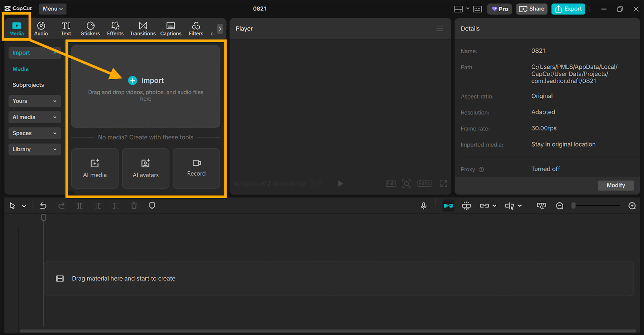
Task: Click the Undo arrow in timeline toolbar
Action: tap(43, 206)
